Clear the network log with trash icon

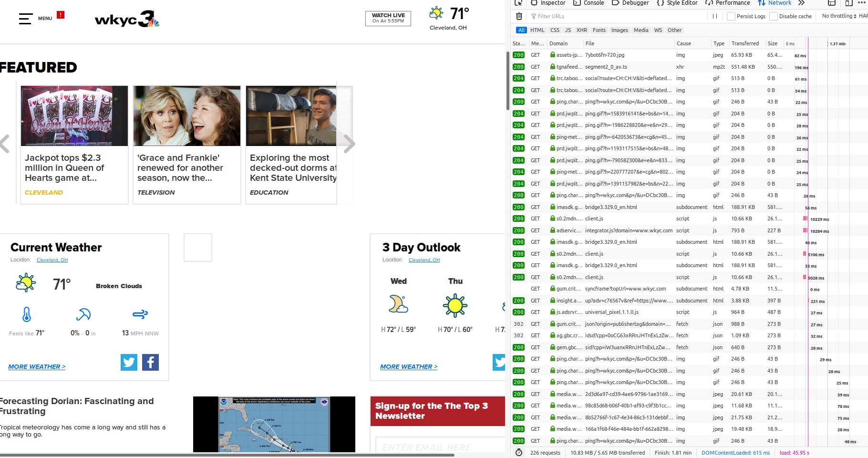click(519, 16)
